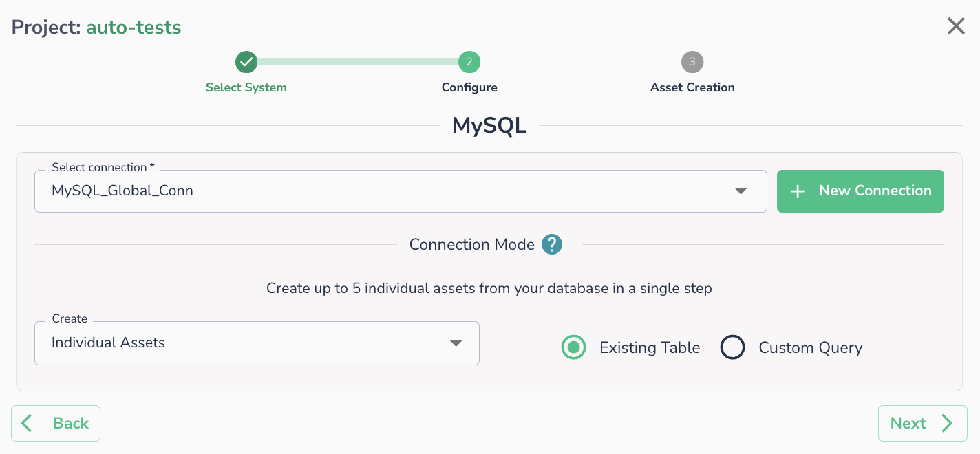Click the 'Create up to 5 individual assets' text
The image size is (980, 454).
[489, 288]
